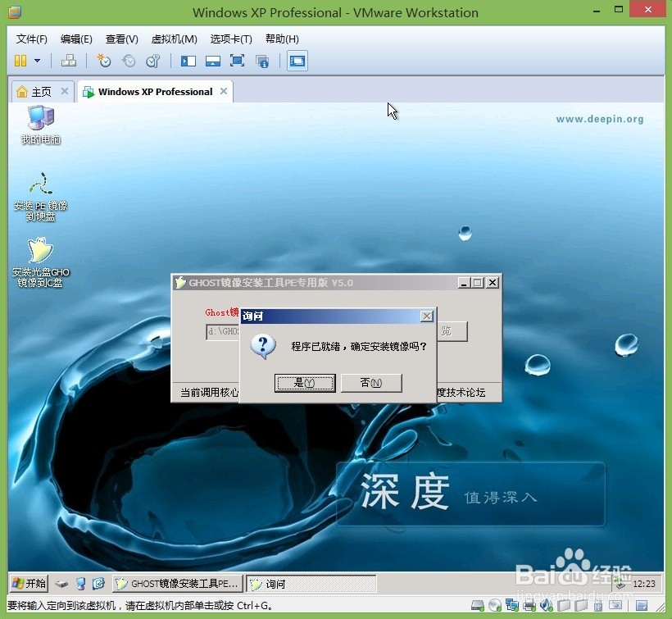Click the safely-remove hardware tray icon
This screenshot has height=619, width=672.
620,584
